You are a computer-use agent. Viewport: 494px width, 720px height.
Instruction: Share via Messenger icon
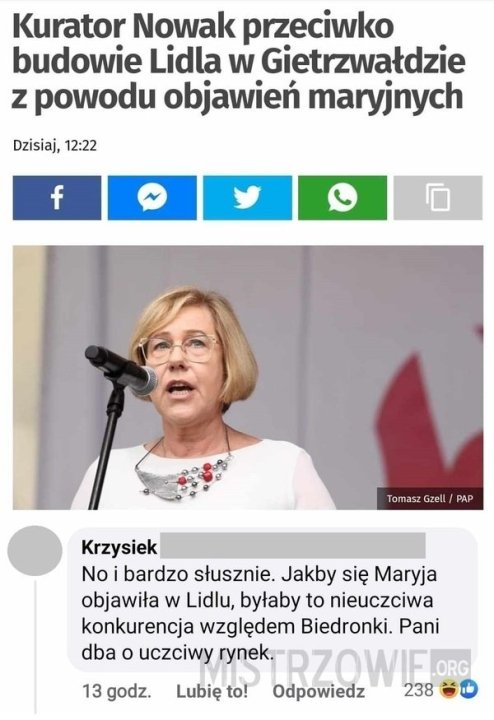pos(152,197)
